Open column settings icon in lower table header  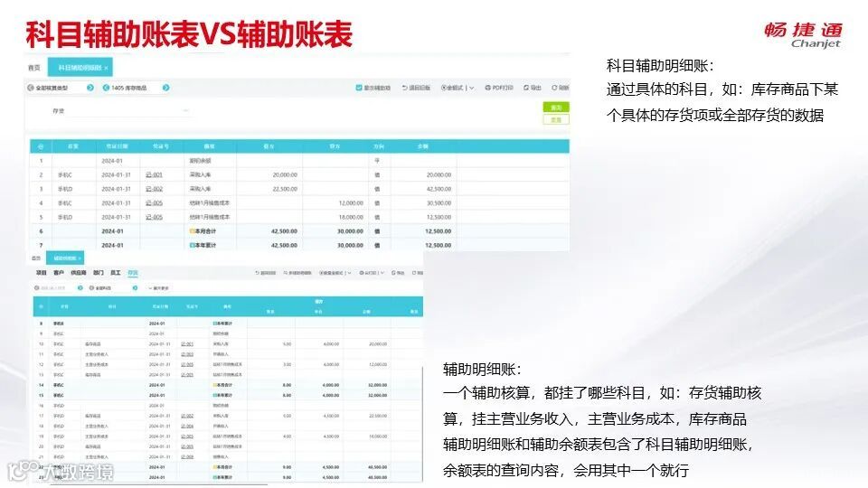tap(41, 306)
